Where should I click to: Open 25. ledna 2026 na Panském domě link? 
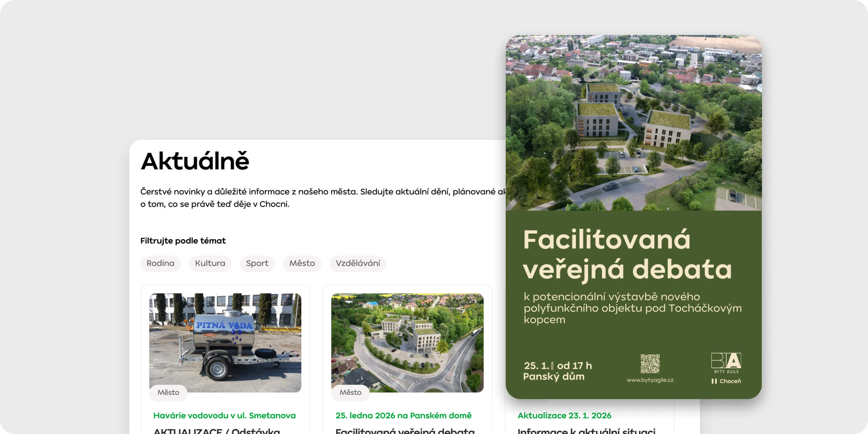pyautogui.click(x=403, y=416)
